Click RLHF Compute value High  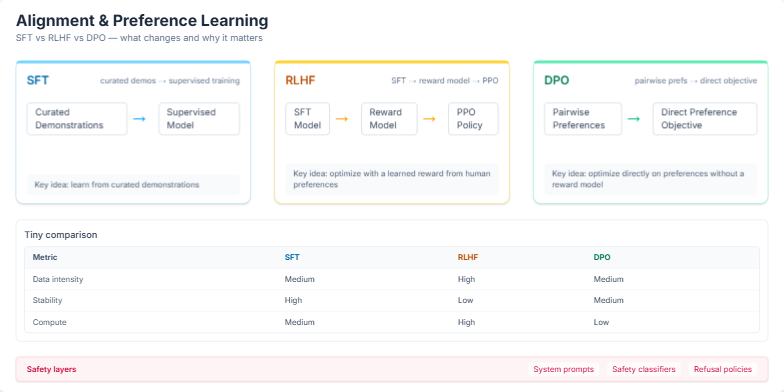[x=466, y=322]
